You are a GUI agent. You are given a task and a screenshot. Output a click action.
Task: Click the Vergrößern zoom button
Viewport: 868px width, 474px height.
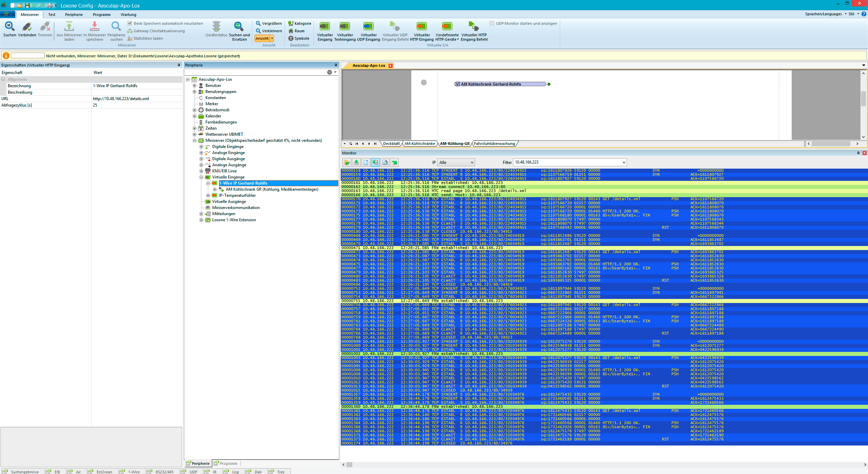click(x=269, y=23)
